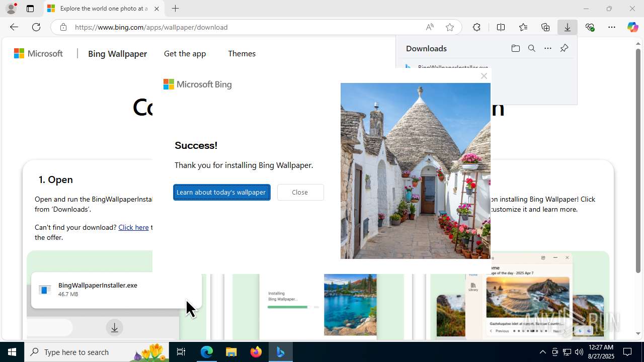
Task: Click Learn about today's wallpaper button
Action: click(x=222, y=192)
